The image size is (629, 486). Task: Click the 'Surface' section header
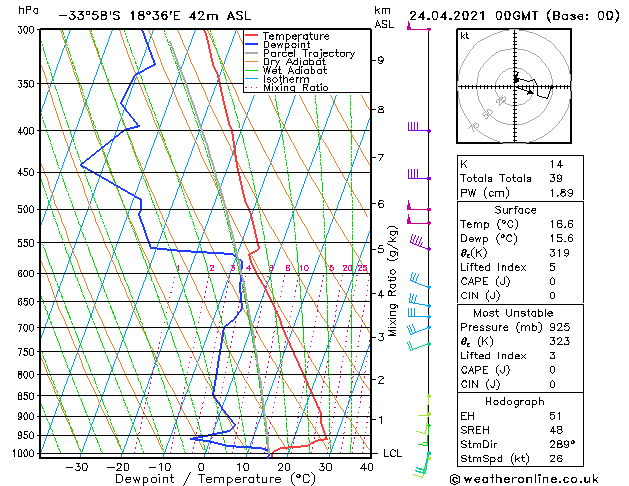point(515,210)
